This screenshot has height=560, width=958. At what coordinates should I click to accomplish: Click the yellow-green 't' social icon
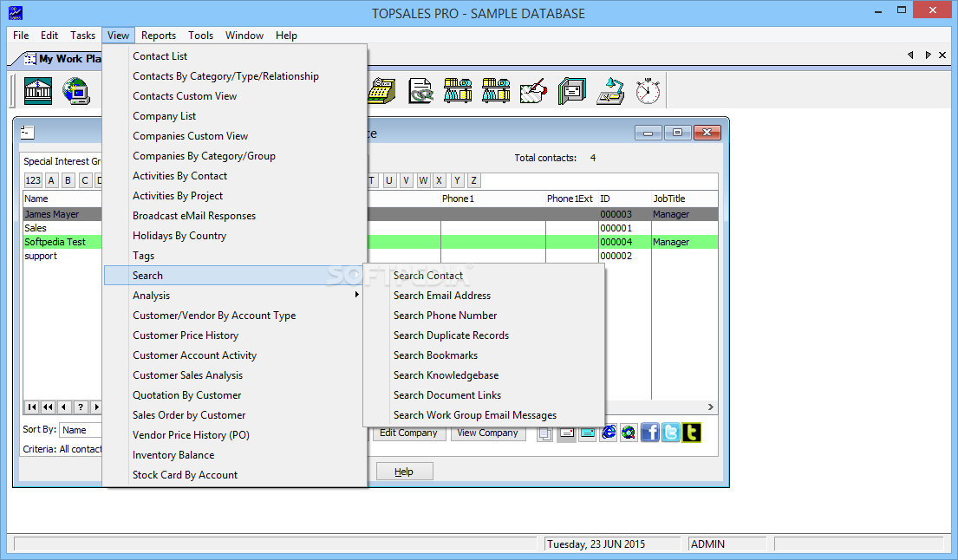(691, 433)
